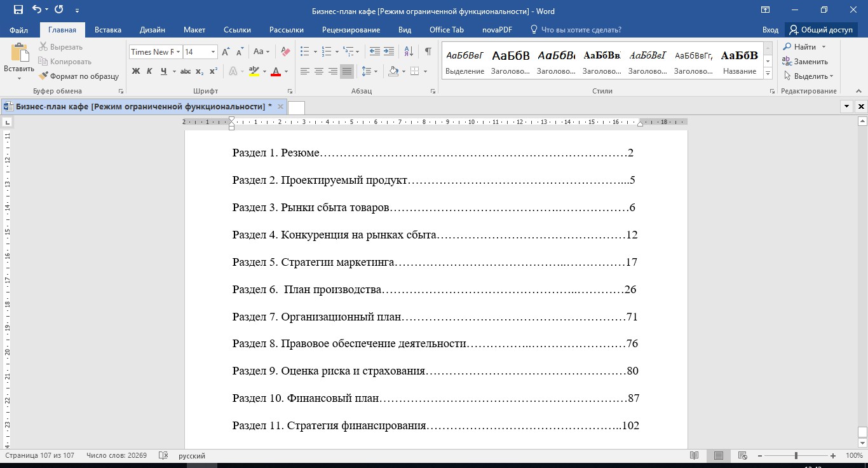Show or hide paragraph marks (¶)

click(x=428, y=52)
